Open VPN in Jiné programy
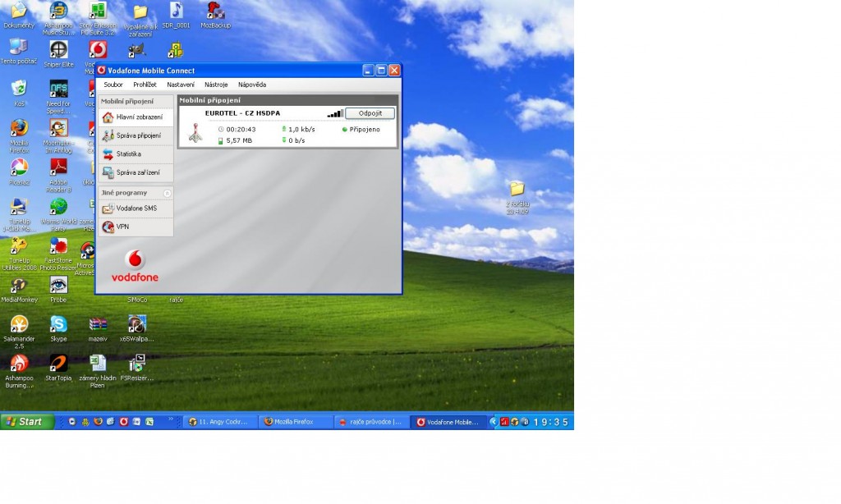Screen dimensions: 841x504 tap(136, 227)
